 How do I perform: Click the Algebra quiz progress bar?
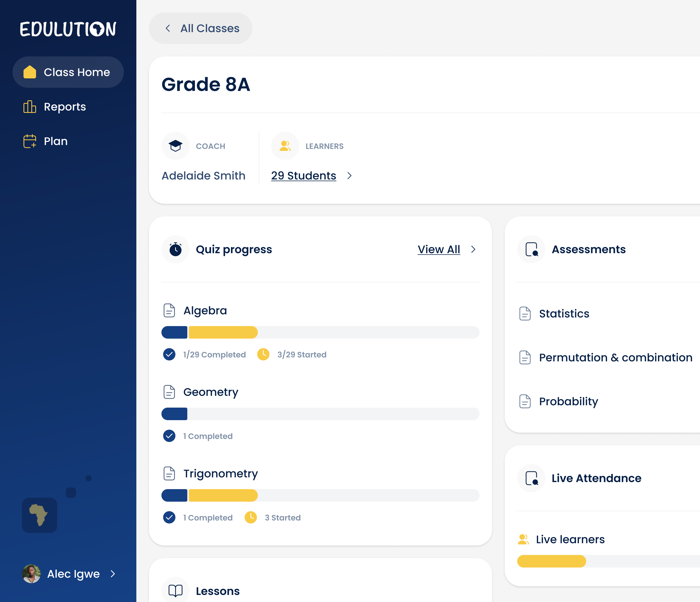320,332
